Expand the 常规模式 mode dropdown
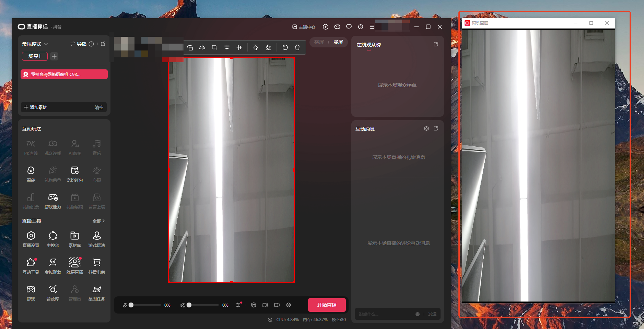The width and height of the screenshot is (644, 329). tap(35, 44)
